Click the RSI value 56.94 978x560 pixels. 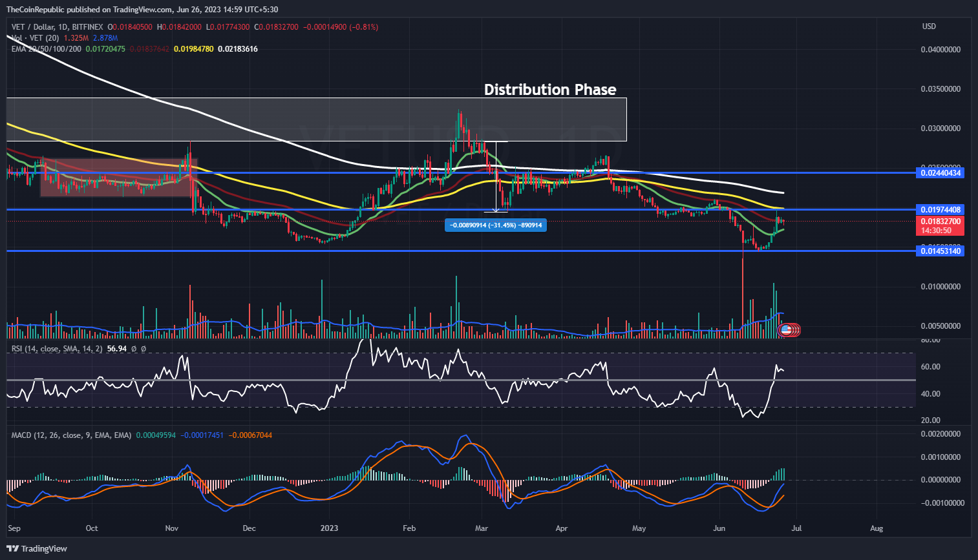tap(116, 349)
